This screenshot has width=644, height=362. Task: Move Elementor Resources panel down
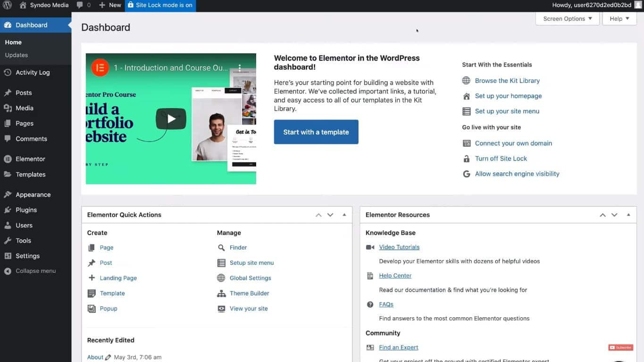[614, 215]
